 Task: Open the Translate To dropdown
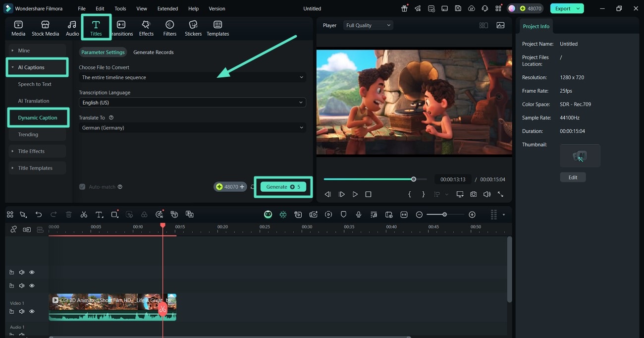(x=192, y=128)
